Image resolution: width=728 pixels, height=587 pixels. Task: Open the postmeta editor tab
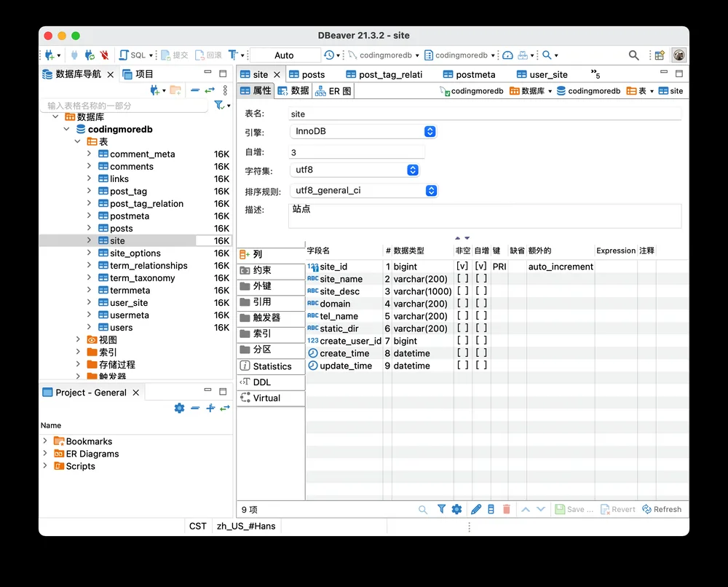[470, 74]
